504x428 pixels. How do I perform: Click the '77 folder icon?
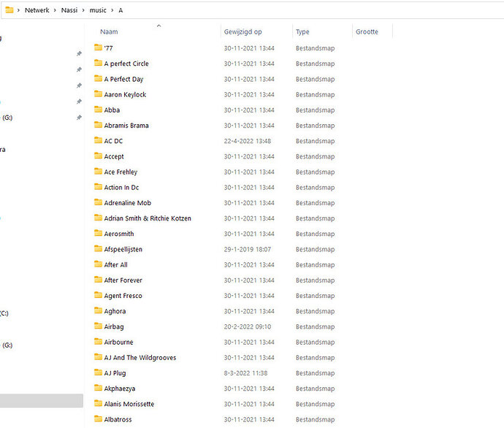98,47
